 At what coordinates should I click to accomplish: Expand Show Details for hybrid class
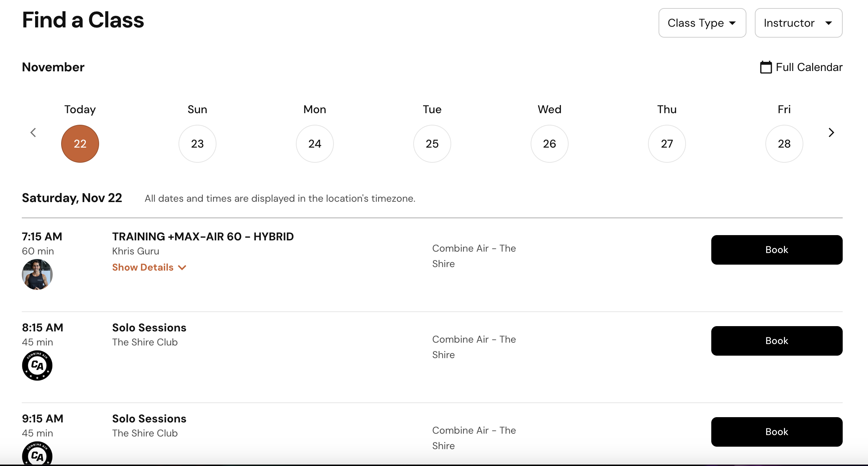(149, 267)
